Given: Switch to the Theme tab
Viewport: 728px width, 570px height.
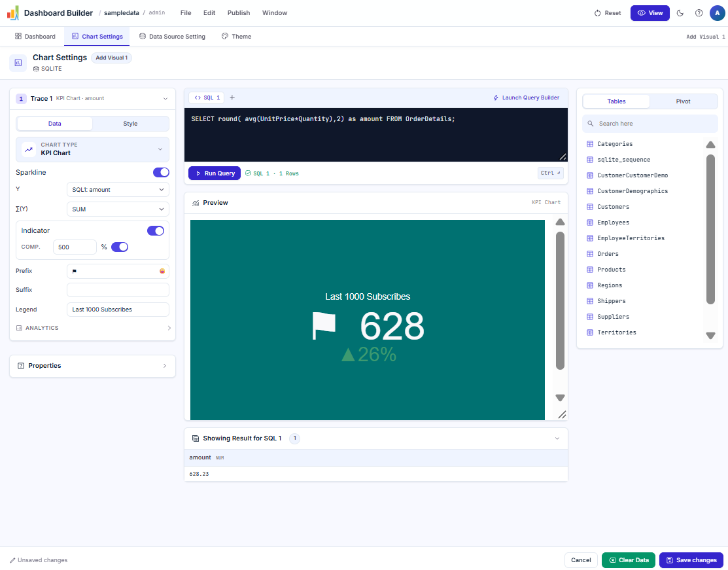Looking at the screenshot, I should click(236, 36).
